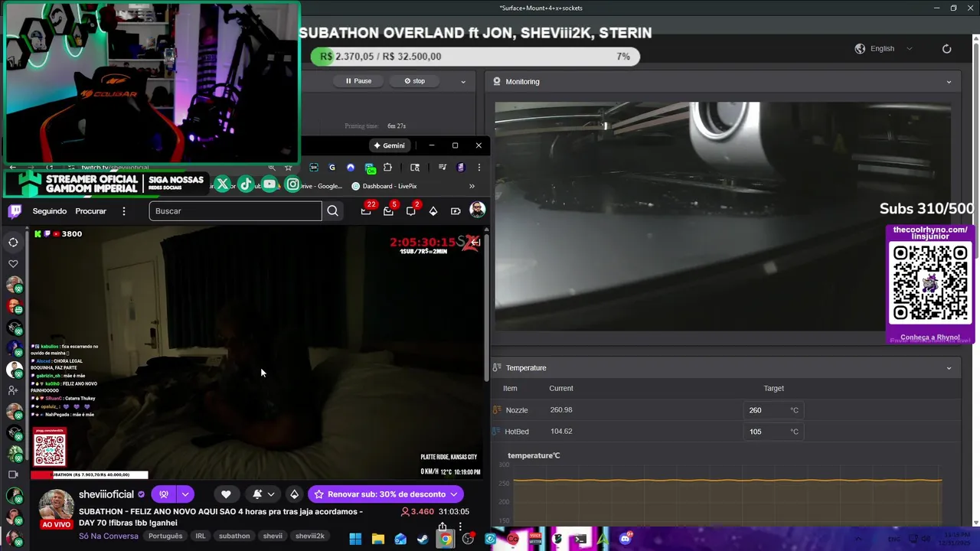Open the Twitch whispers icon with 2 badge
Image resolution: width=980 pixels, height=551 pixels.
[412, 210]
